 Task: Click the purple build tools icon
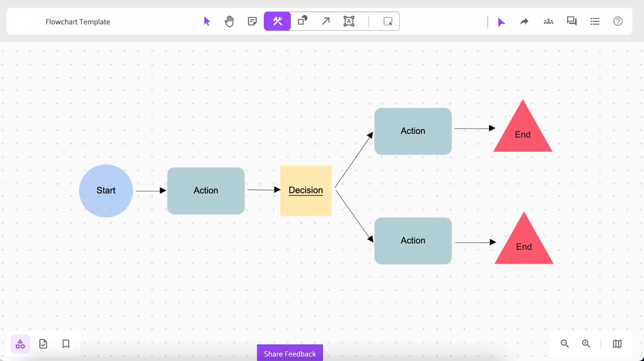277,21
